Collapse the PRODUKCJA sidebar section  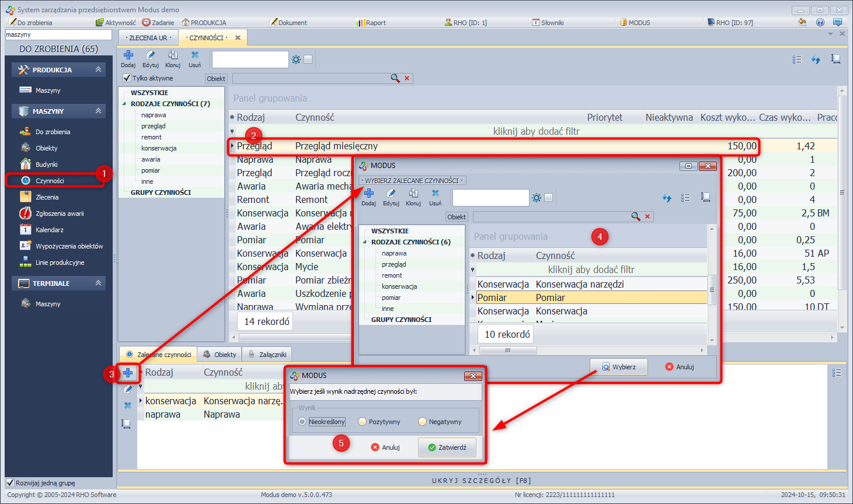tap(98, 69)
